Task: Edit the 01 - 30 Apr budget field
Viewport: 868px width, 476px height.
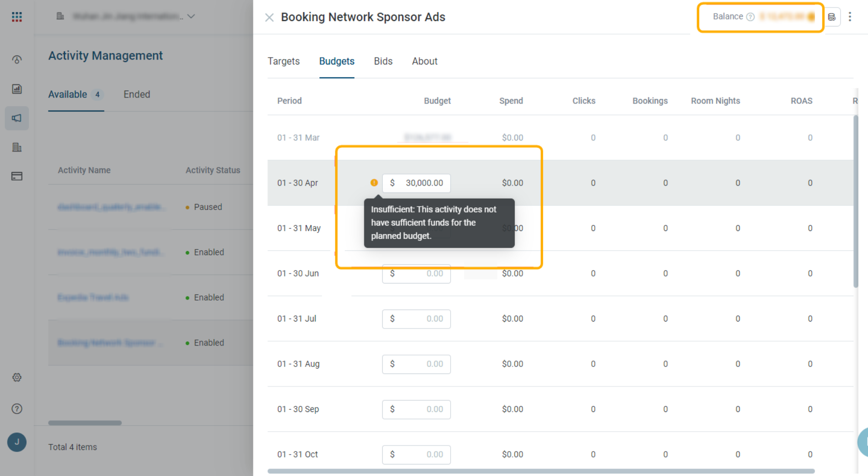Action: click(x=416, y=183)
